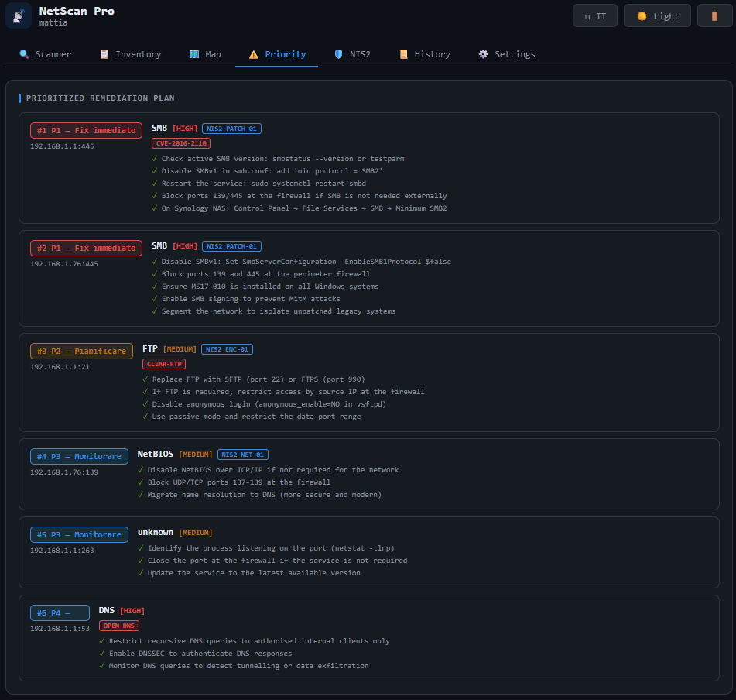
Task: Click the logout door icon button
Action: click(x=714, y=15)
